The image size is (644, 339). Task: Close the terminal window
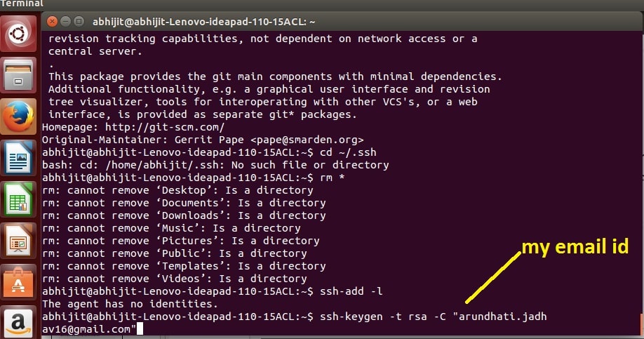click(52, 21)
